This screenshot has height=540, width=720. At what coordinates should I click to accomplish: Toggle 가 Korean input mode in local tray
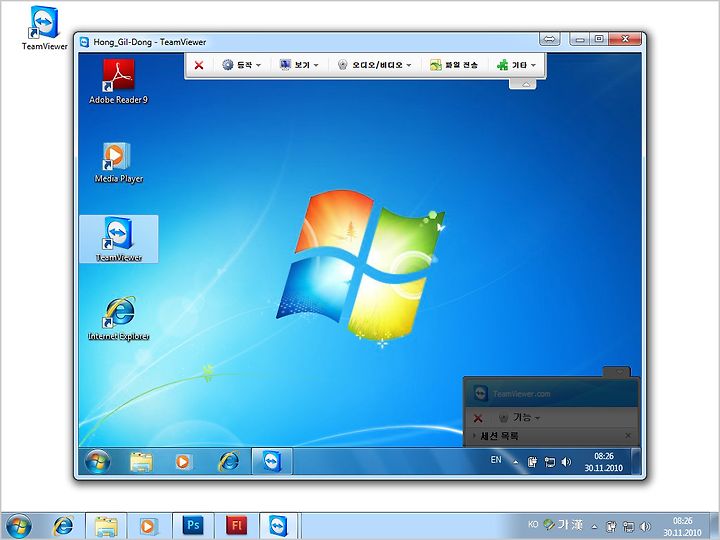tap(563, 524)
